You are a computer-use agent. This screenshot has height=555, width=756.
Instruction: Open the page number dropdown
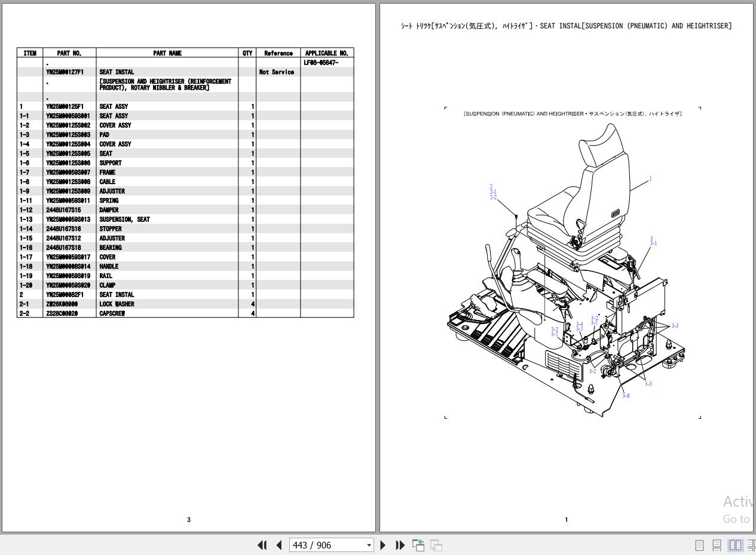tap(369, 545)
